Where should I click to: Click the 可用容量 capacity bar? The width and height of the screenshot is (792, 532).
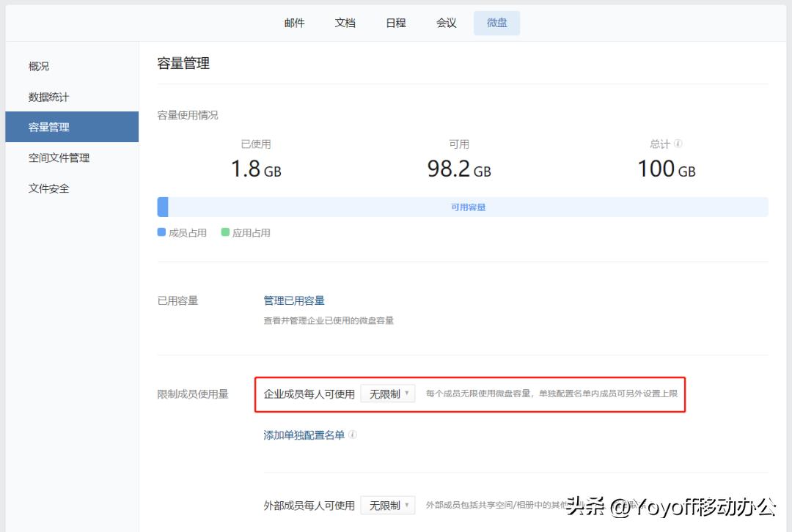click(x=469, y=207)
